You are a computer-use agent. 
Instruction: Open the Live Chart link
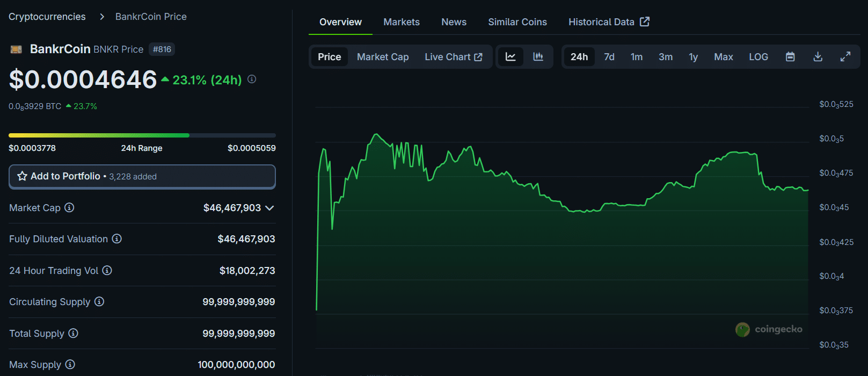tap(454, 57)
